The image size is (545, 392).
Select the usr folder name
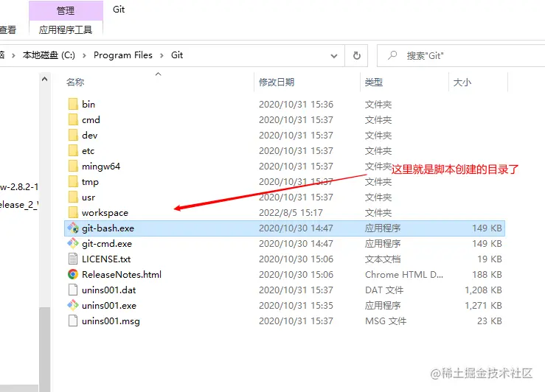88,197
